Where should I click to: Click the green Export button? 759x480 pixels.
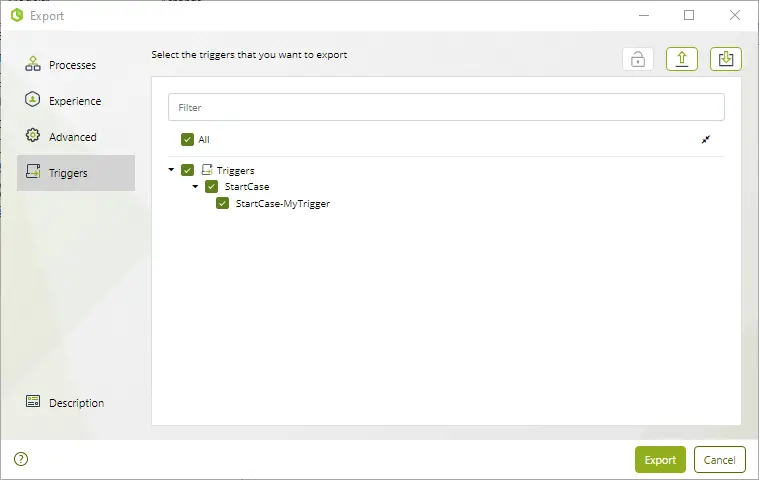coord(660,460)
